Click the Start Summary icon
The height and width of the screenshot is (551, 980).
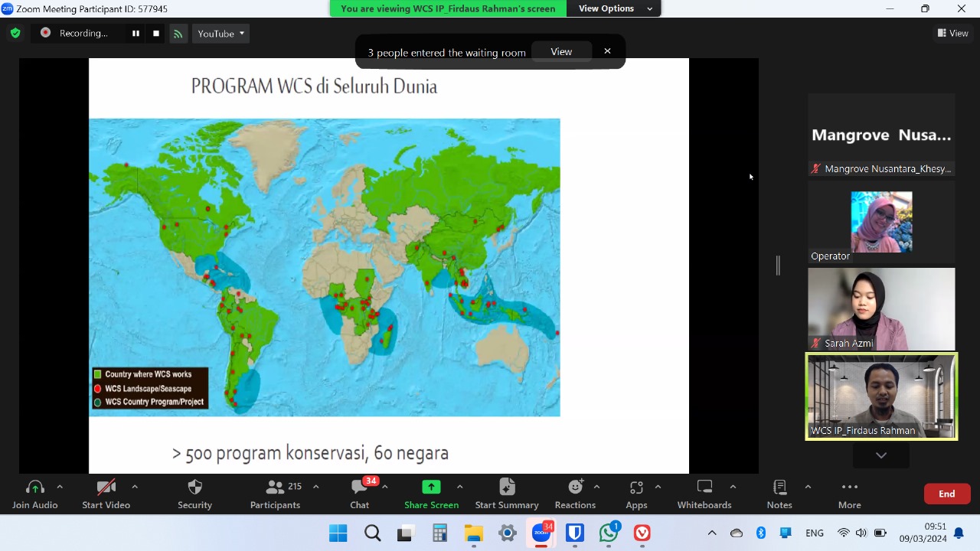click(507, 487)
